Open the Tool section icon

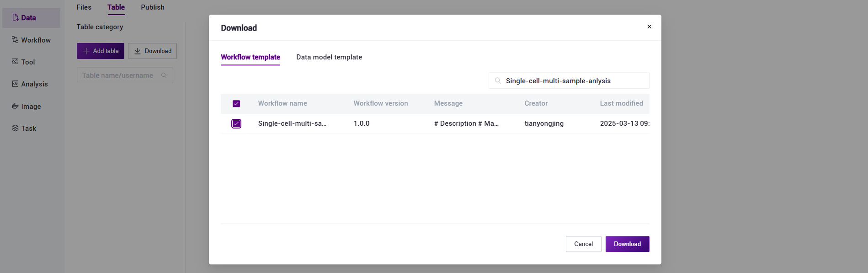click(x=15, y=62)
